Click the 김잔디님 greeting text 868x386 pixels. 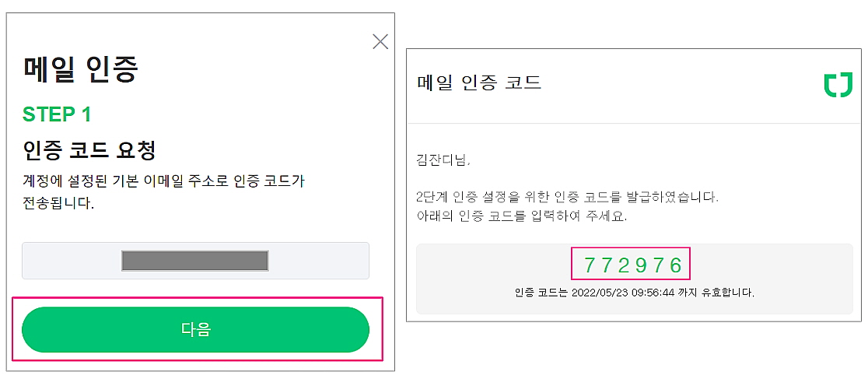click(x=443, y=161)
